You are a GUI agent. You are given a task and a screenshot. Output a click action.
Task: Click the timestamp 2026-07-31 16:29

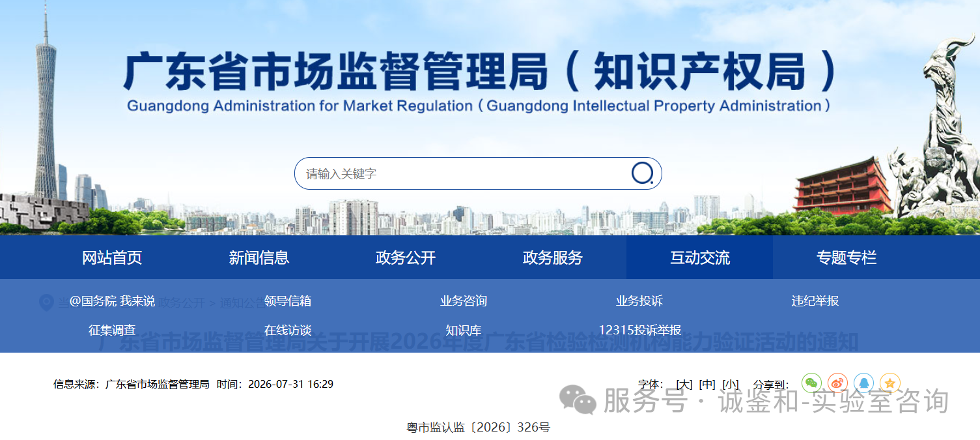click(x=290, y=385)
